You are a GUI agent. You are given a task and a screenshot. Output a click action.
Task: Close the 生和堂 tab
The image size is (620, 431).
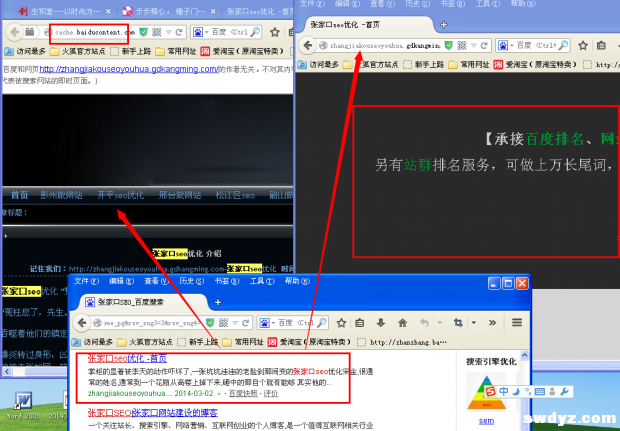[x=108, y=11]
